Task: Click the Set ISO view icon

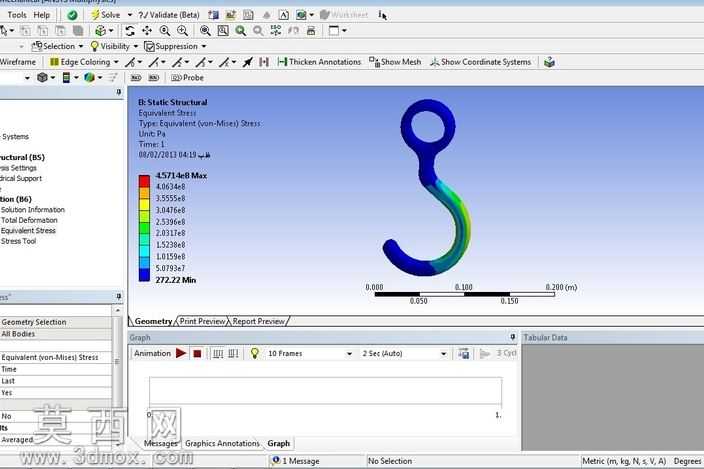Action: click(x=276, y=31)
